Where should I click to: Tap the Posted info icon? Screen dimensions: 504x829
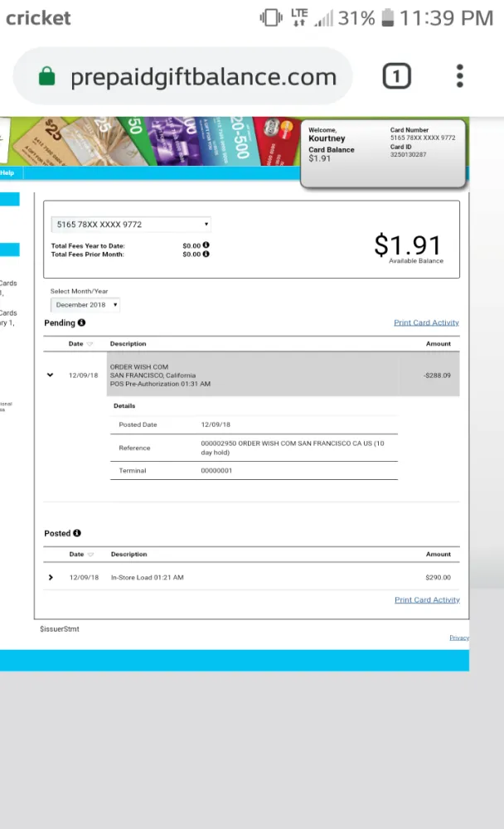(77, 533)
